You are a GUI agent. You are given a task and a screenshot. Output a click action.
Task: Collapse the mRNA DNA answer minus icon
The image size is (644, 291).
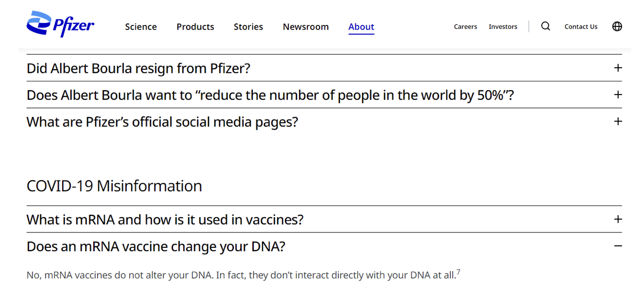click(618, 246)
